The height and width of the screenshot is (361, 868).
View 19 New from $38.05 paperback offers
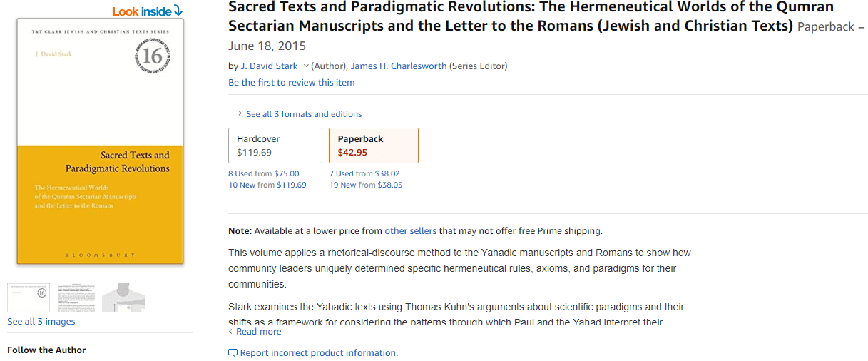pyautogui.click(x=365, y=185)
